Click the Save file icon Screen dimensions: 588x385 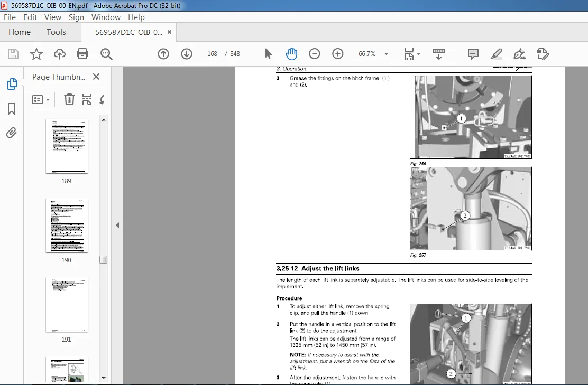13,54
